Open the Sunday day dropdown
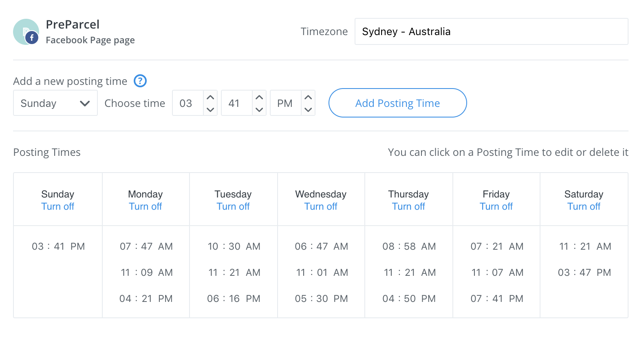This screenshot has width=644, height=337. pyautogui.click(x=55, y=103)
